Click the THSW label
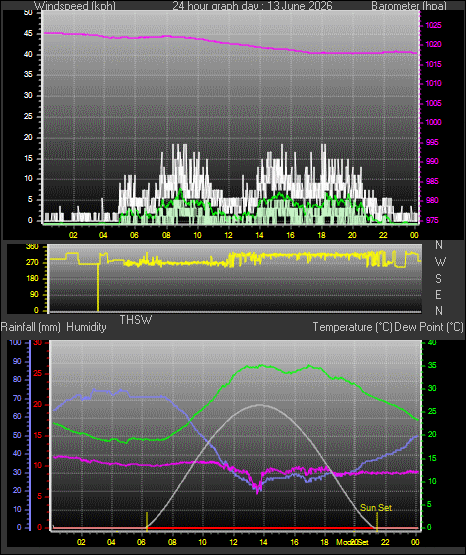 pyautogui.click(x=136, y=320)
